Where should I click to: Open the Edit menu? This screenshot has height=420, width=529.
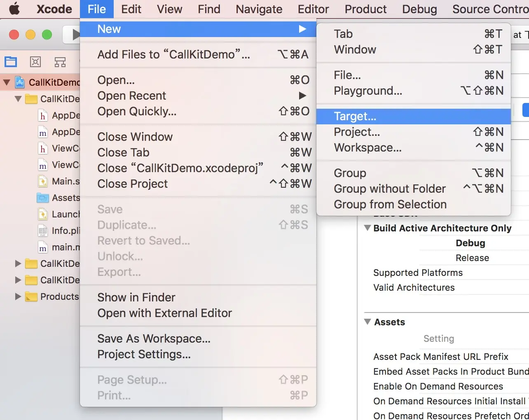tap(131, 9)
